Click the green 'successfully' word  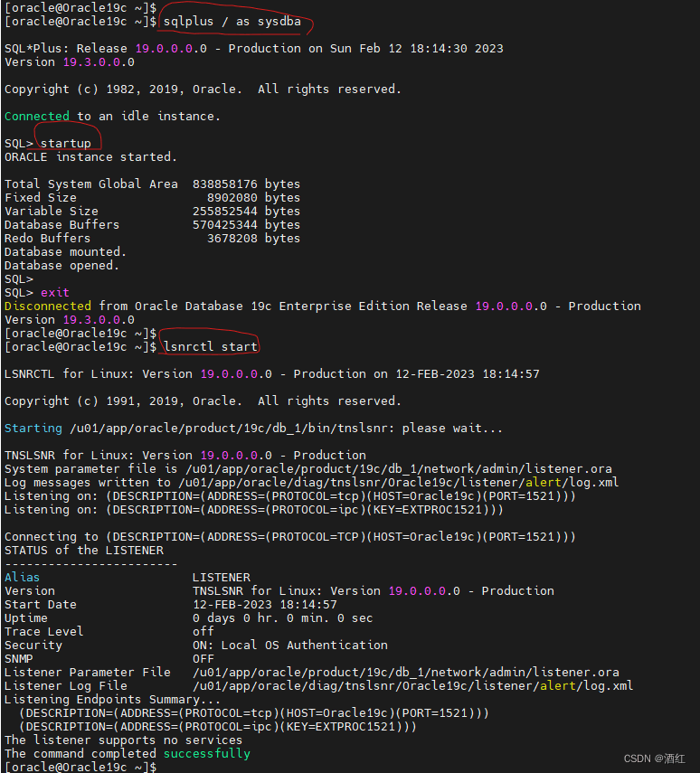pyautogui.click(x=207, y=753)
